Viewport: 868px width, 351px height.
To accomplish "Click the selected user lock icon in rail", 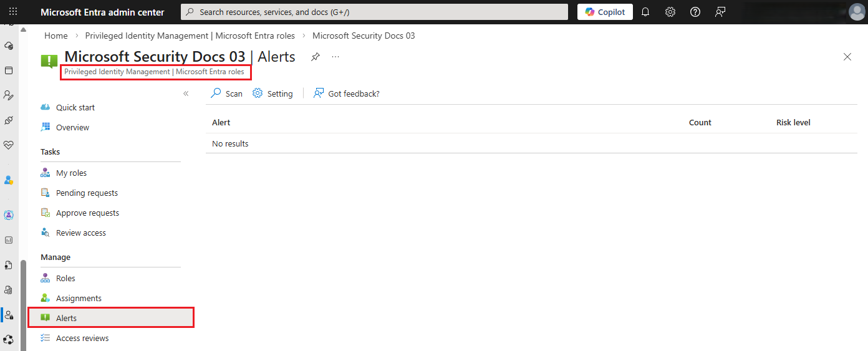I will coord(9,315).
